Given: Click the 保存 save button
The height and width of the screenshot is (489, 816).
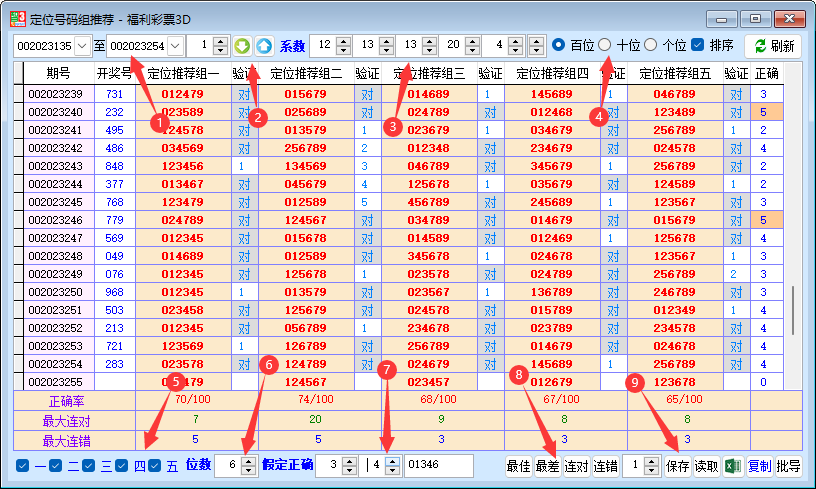Looking at the screenshot, I should (x=677, y=466).
